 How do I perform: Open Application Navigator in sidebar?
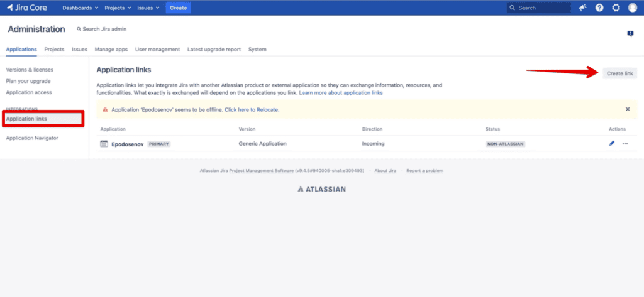pos(32,138)
